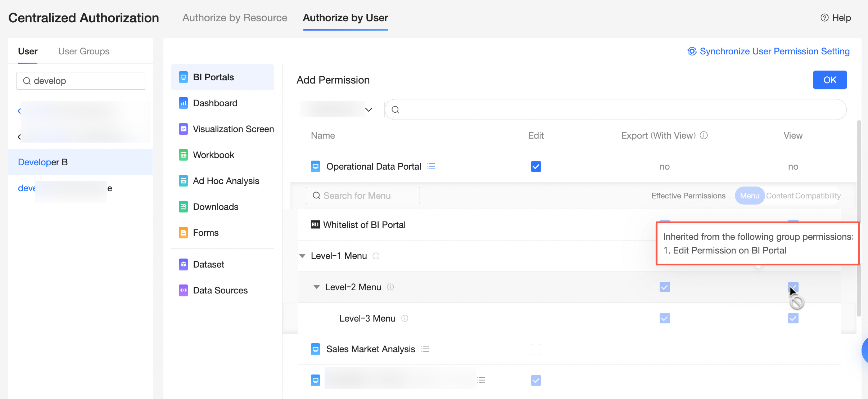Click the Dataset cube icon
Viewport: 868px width, 399px height.
(x=183, y=264)
